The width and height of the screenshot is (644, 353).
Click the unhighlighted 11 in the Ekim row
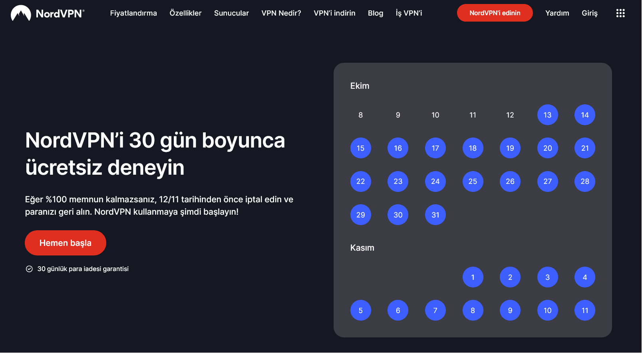473,115
